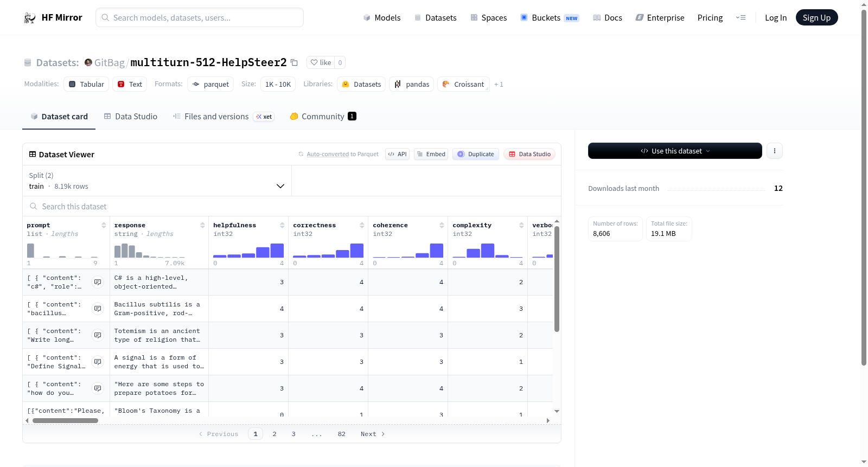Go to page 3 of the dataset
Image resolution: width=868 pixels, height=467 pixels.
pos(293,434)
